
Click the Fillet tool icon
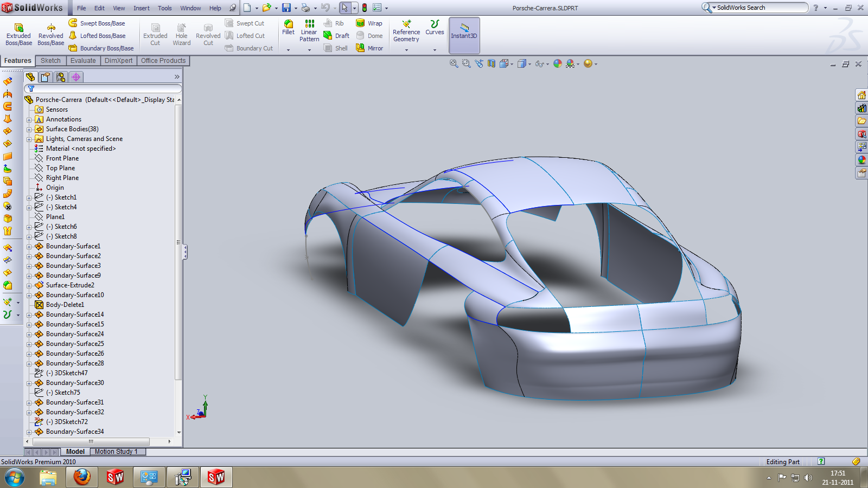pyautogui.click(x=288, y=24)
